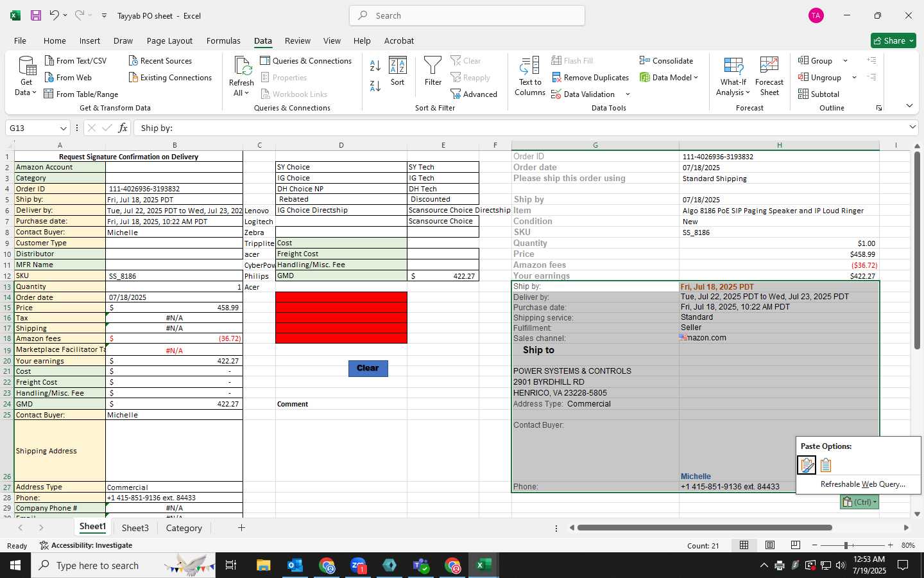Image resolution: width=924 pixels, height=578 pixels.
Task: Toggle the Filter funnel
Action: click(433, 71)
